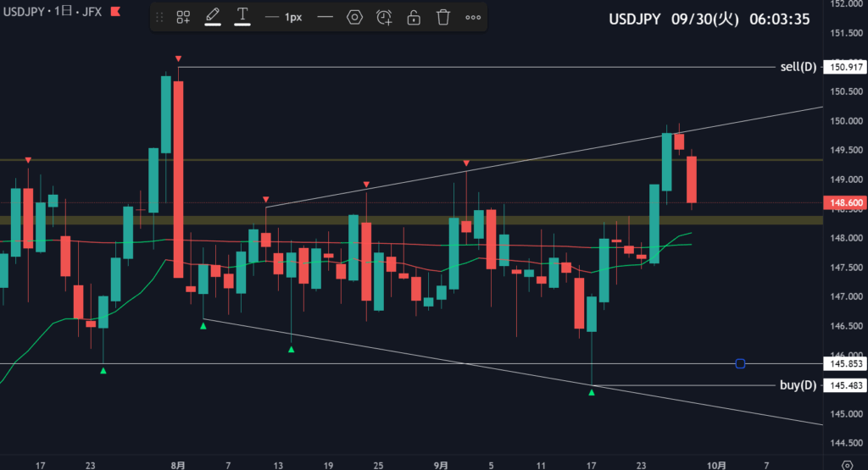The width and height of the screenshot is (868, 470).
Task: Click the drawing template grid icon
Action: [183, 17]
